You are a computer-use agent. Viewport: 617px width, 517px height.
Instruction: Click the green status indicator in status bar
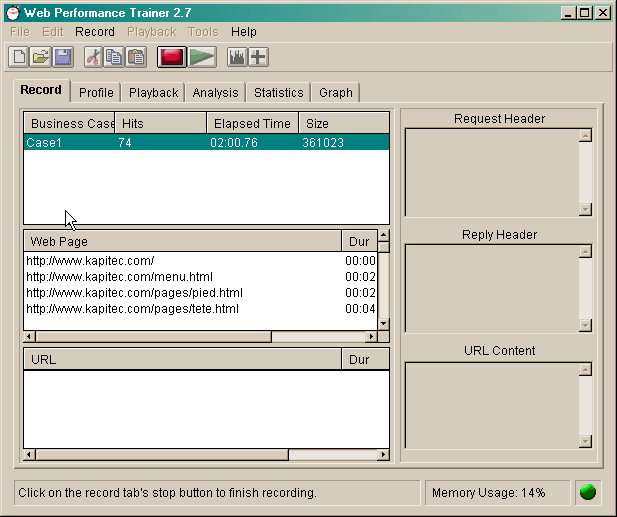[588, 493]
